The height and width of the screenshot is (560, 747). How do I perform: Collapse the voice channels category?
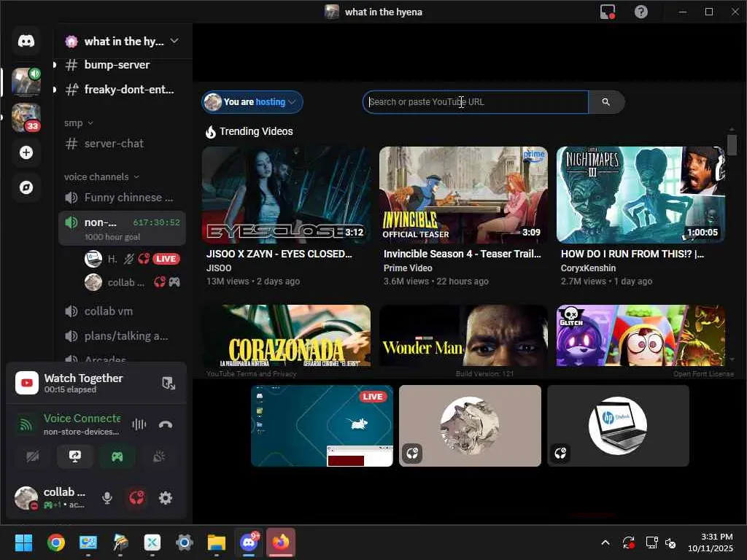tap(101, 176)
